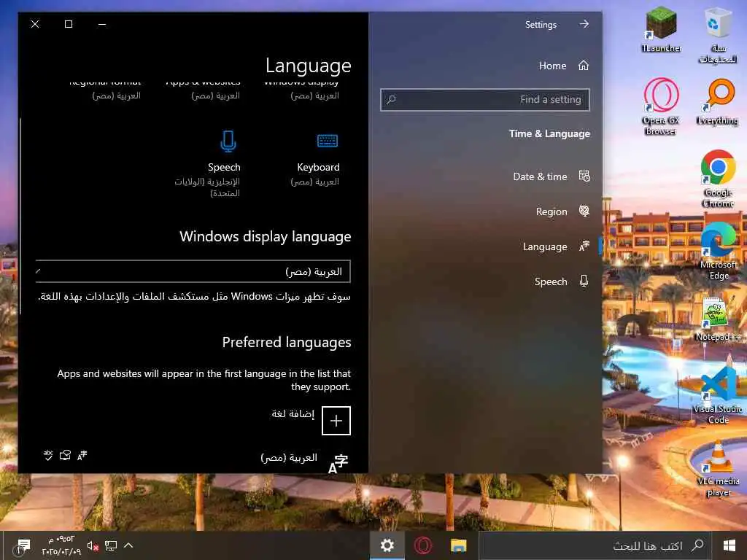Click the spell-check abc feature icon
747x560 pixels.
48,455
